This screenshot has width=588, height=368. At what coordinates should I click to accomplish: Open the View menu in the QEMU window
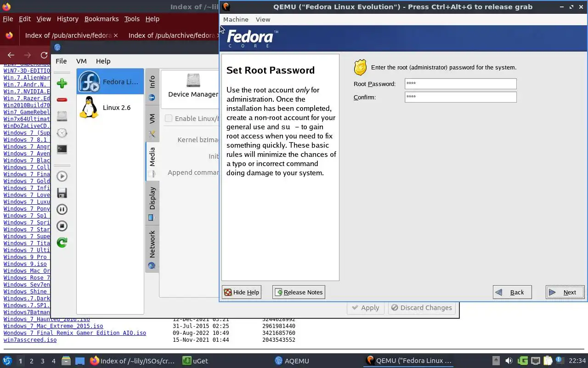[x=263, y=19]
